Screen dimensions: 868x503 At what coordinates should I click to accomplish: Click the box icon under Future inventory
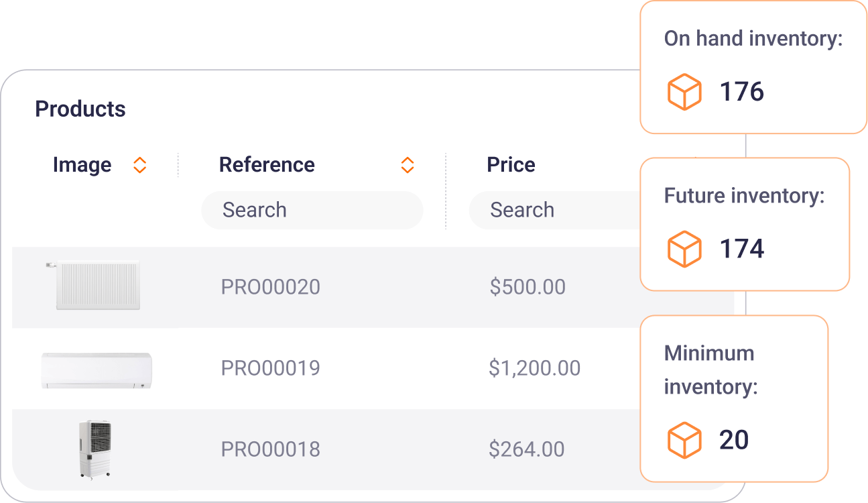pyautogui.click(x=684, y=249)
